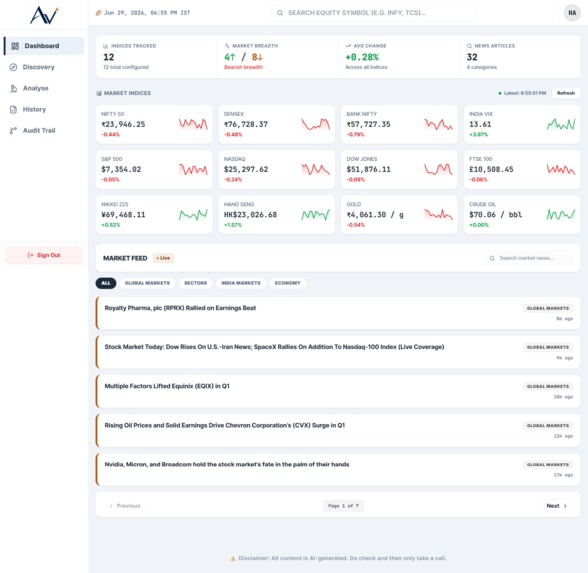This screenshot has height=573, width=588.
Task: Open the Royalty Pharma earnings article
Action: (x=338, y=313)
